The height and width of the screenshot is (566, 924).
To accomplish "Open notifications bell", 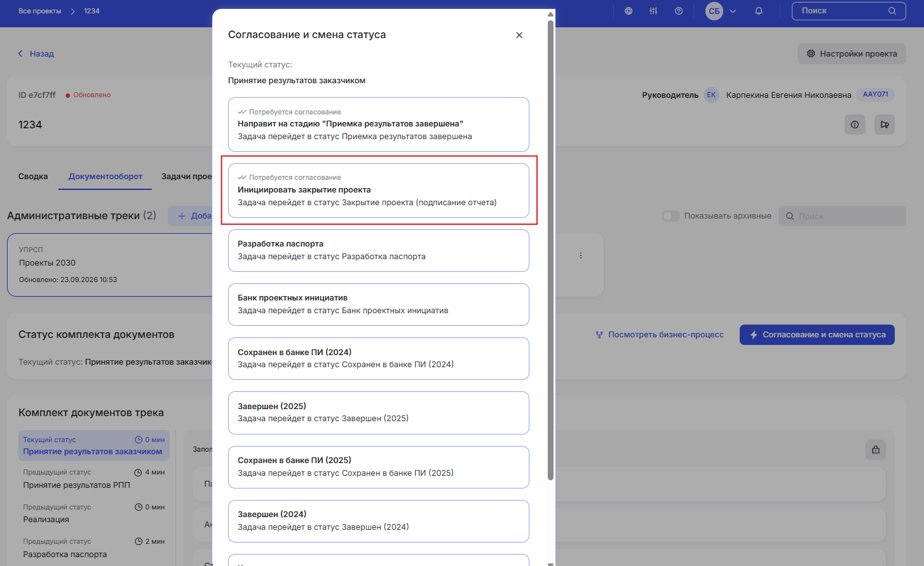I will [759, 11].
